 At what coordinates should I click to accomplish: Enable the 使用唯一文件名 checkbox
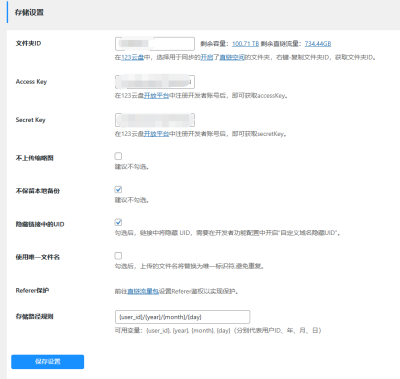[118, 256]
